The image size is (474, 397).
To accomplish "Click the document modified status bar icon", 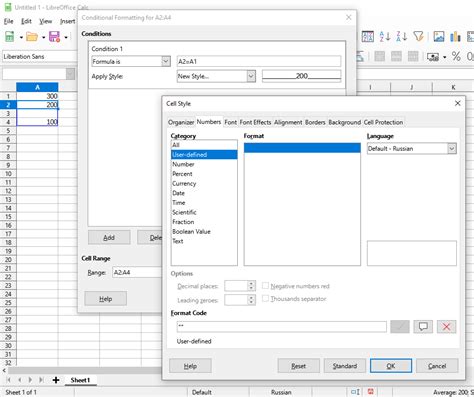I will point(370,392).
